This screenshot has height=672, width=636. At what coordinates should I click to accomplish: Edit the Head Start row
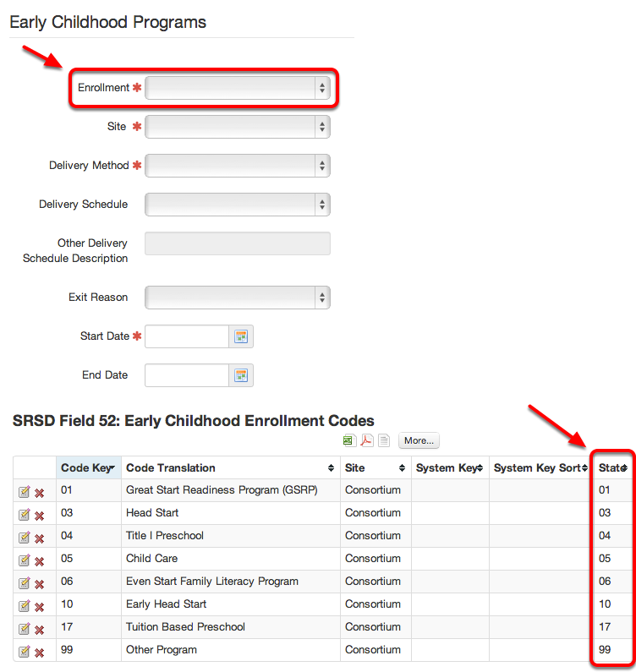tap(25, 514)
